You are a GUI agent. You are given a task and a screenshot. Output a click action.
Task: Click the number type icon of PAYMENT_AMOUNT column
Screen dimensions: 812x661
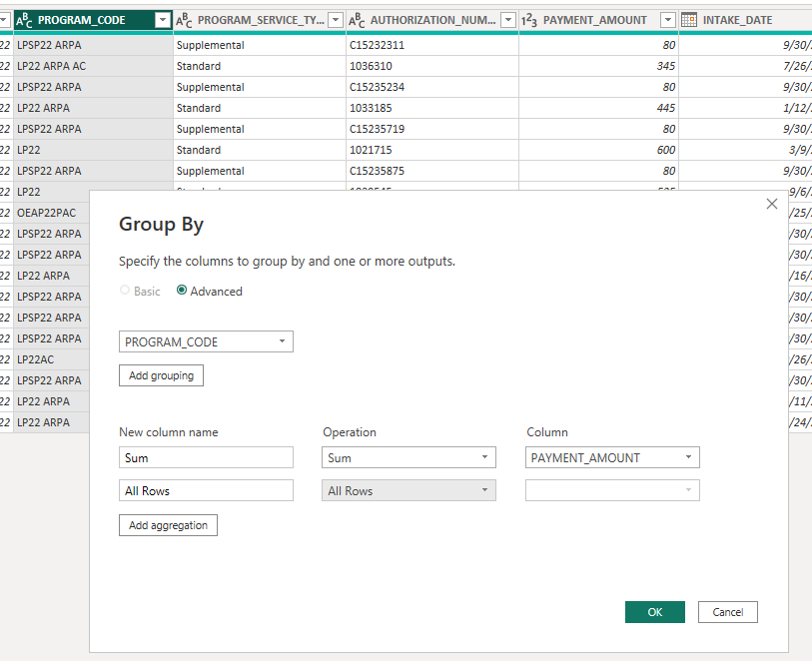point(529,20)
